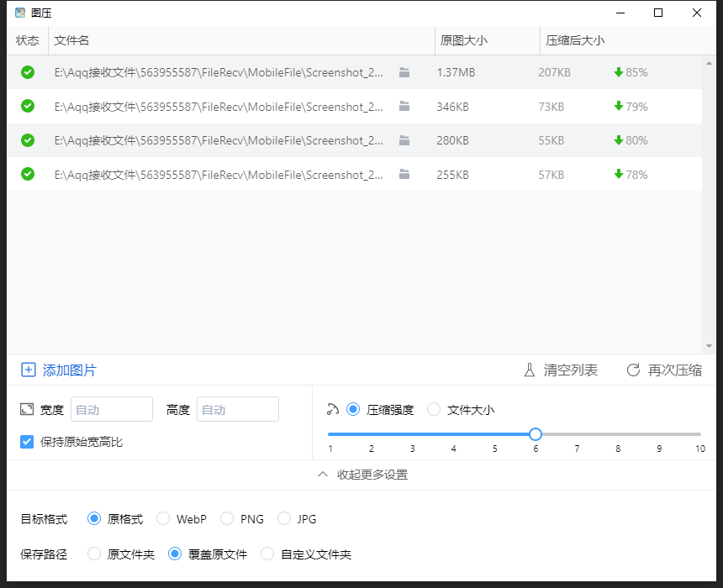
Task: Click the list scrollbar down arrow
Action: coord(709,346)
